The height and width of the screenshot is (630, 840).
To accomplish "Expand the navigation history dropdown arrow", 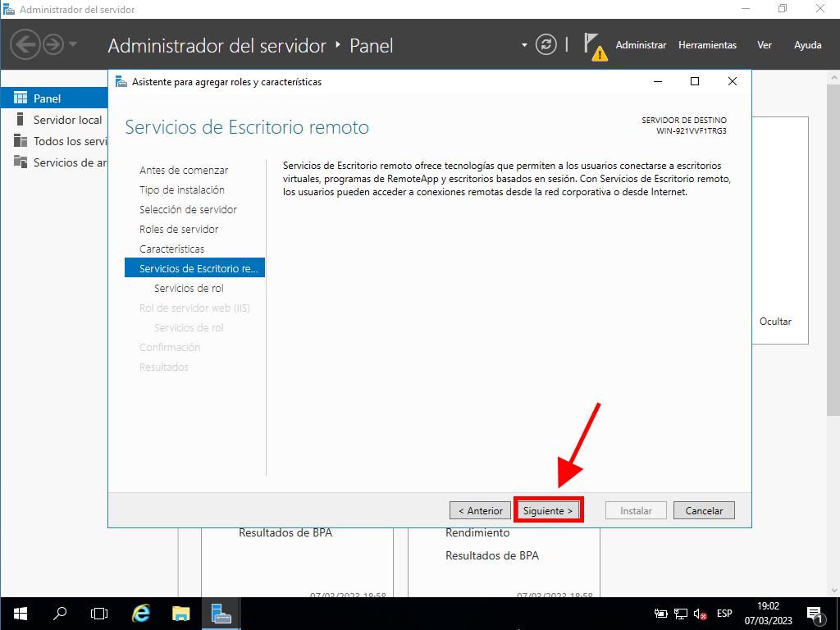I will 73,44.
